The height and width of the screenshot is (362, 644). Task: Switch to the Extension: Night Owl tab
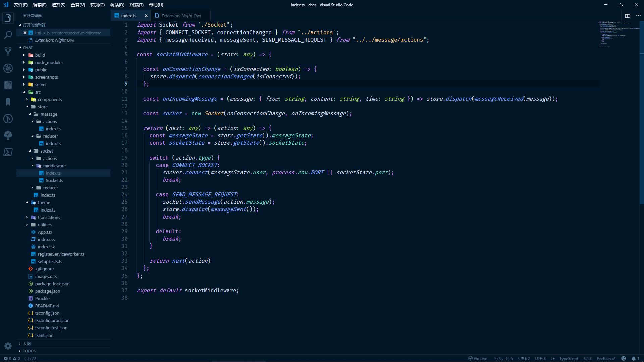click(x=181, y=16)
